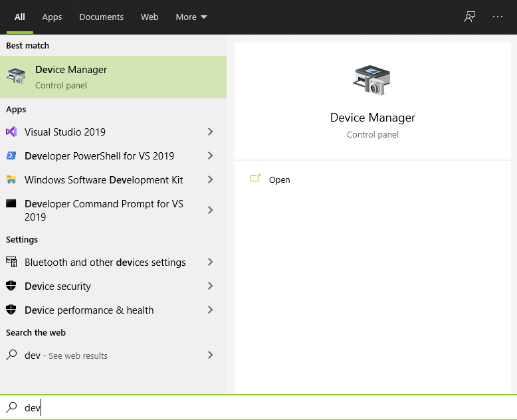Click the Developer Command Prompt black icon
The width and height of the screenshot is (517, 420).
click(11, 203)
